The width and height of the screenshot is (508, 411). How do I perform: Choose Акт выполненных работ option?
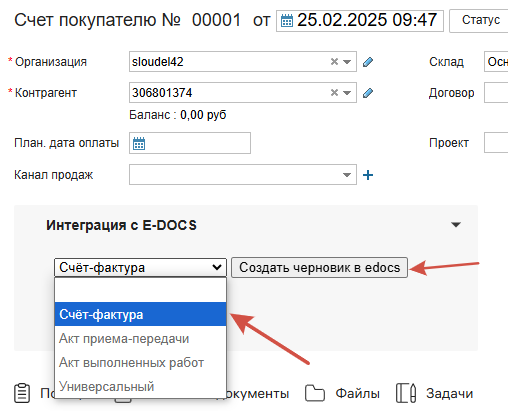pos(140,362)
